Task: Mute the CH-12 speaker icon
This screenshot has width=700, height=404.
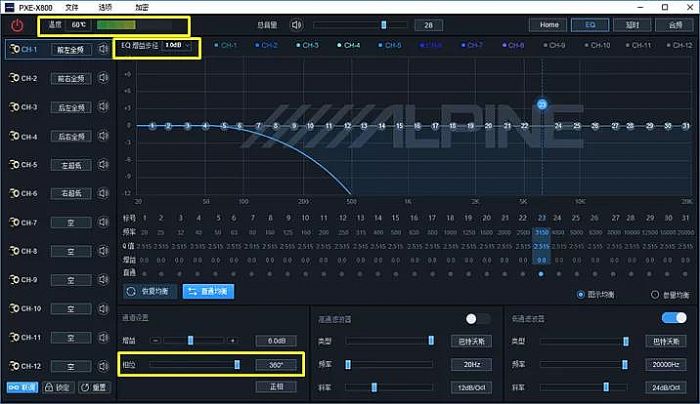Action: [103, 366]
